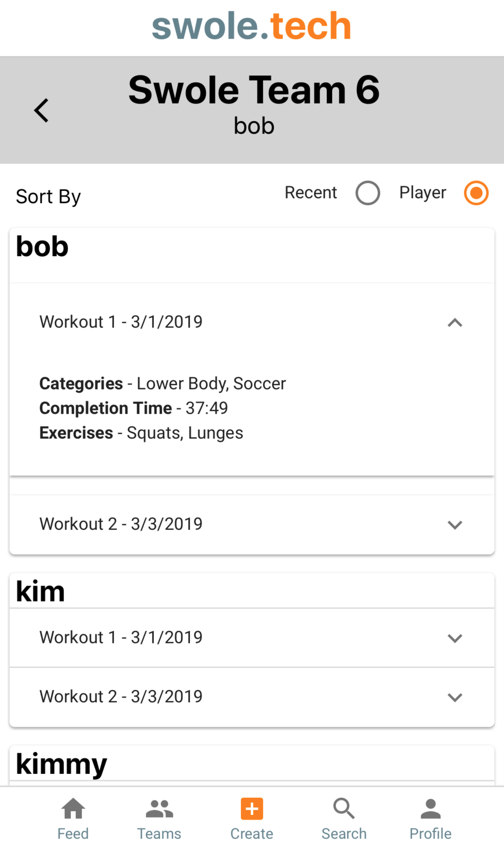The width and height of the screenshot is (504, 853).
Task: Expand kim's Workout 1 - 3/1/2019 chevron
Action: (455, 638)
